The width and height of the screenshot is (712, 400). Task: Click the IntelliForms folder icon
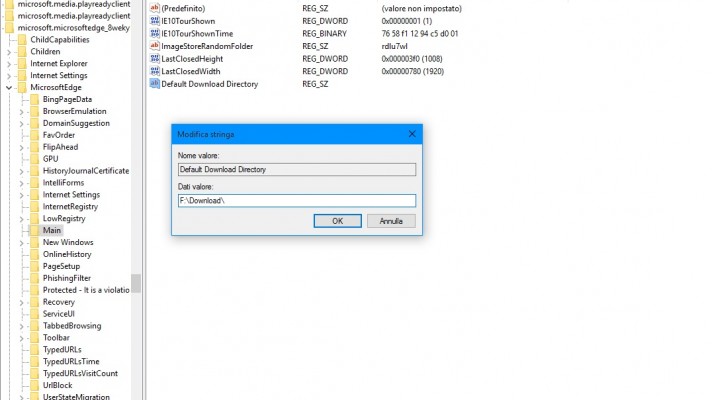click(35, 183)
